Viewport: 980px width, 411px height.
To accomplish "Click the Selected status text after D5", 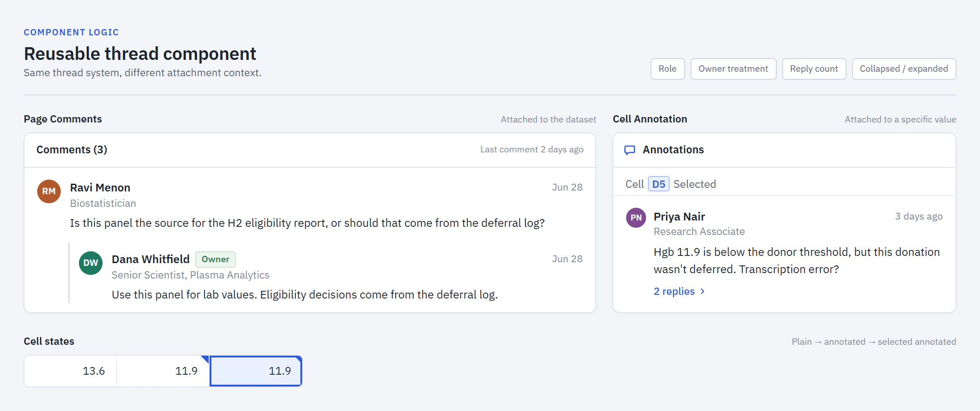I will pyautogui.click(x=695, y=184).
